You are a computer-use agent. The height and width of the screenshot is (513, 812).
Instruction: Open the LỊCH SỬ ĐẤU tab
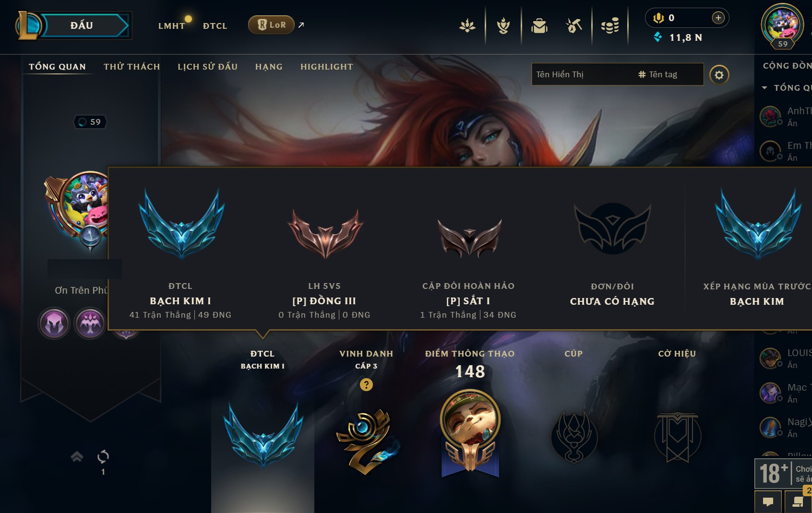click(x=208, y=67)
